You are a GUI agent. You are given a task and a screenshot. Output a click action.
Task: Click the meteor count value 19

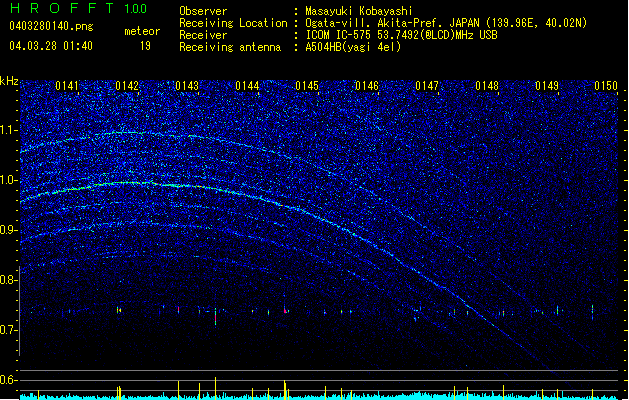click(x=145, y=46)
